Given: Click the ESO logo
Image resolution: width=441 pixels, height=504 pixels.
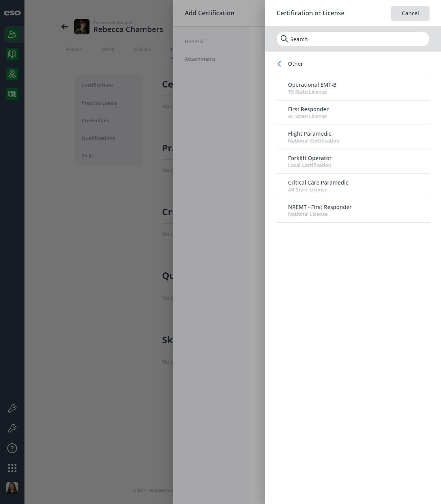Looking at the screenshot, I should pos(12,13).
